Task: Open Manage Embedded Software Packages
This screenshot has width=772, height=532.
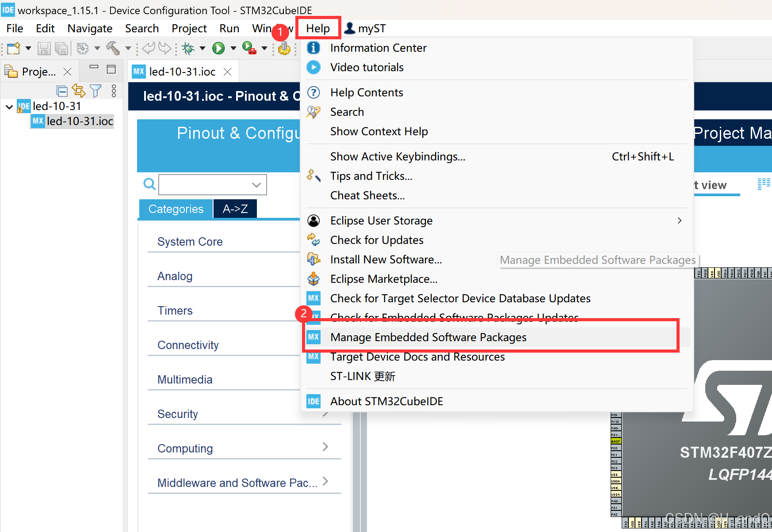Action: [497, 337]
